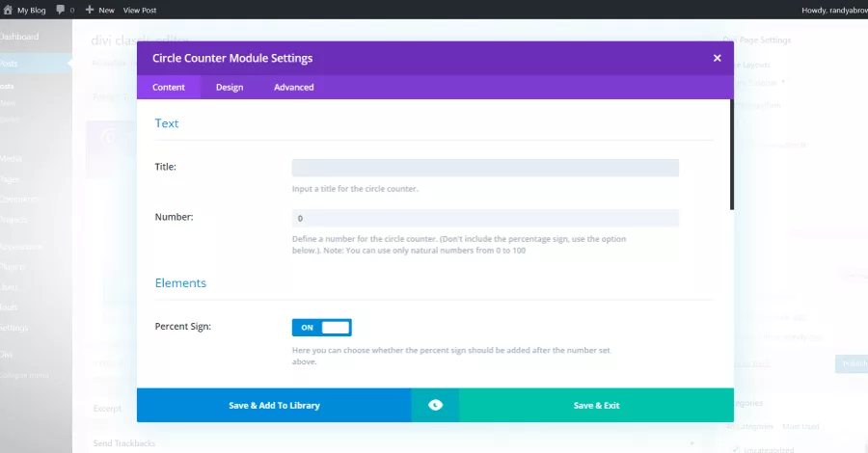The image size is (868, 453).
Task: Expand the Send Trackbacks panel
Action: pyautogui.click(x=692, y=443)
